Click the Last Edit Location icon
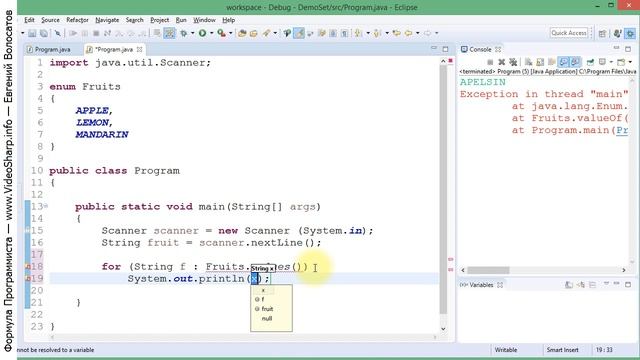 [397, 33]
